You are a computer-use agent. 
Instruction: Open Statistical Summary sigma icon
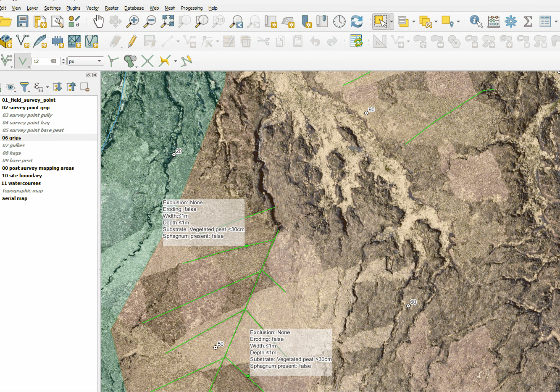[528, 21]
